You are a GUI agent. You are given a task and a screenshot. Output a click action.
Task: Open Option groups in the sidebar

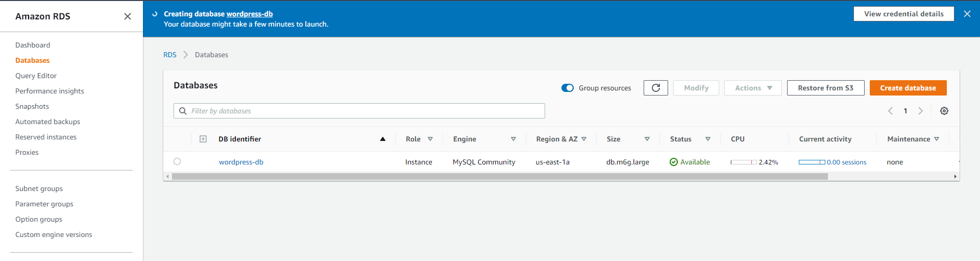[39, 219]
